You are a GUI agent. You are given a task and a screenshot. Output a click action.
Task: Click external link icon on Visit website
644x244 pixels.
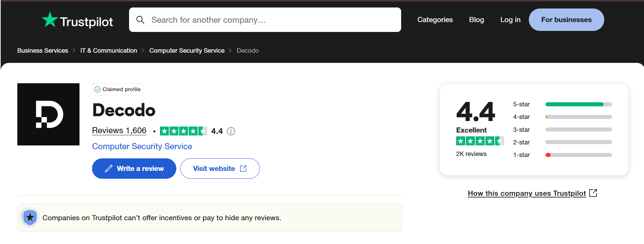(x=243, y=169)
